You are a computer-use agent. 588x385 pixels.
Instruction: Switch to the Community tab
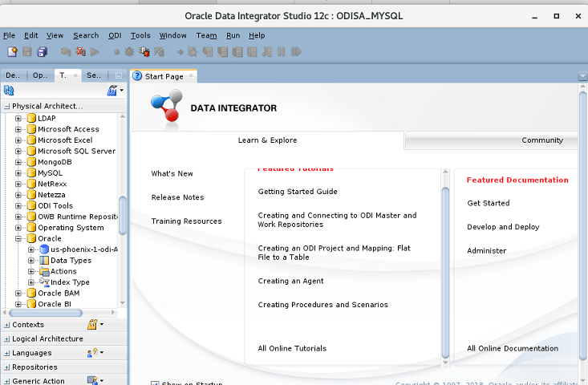(542, 140)
